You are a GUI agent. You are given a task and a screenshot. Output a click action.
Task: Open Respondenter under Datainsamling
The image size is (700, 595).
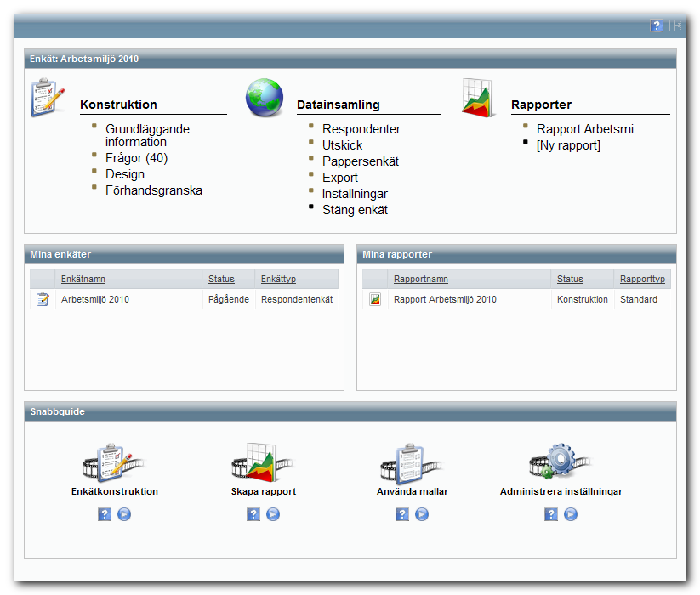coord(361,129)
